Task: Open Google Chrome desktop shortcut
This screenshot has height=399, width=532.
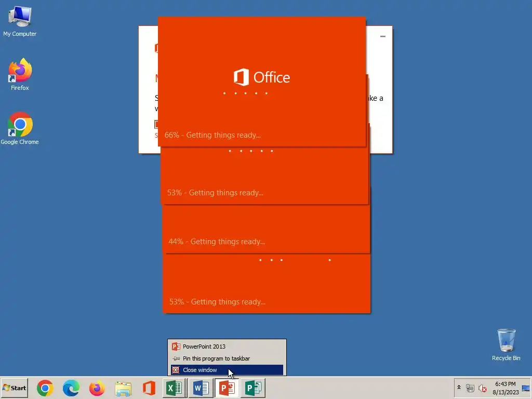Action: click(20, 128)
